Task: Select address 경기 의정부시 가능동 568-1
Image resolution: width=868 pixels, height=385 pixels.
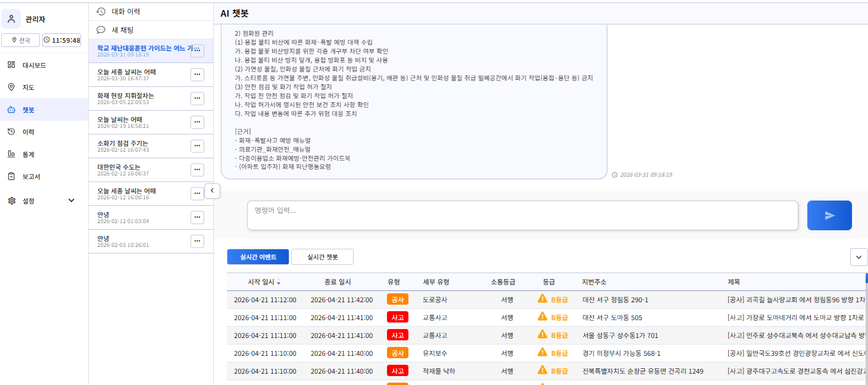Action: point(622,353)
